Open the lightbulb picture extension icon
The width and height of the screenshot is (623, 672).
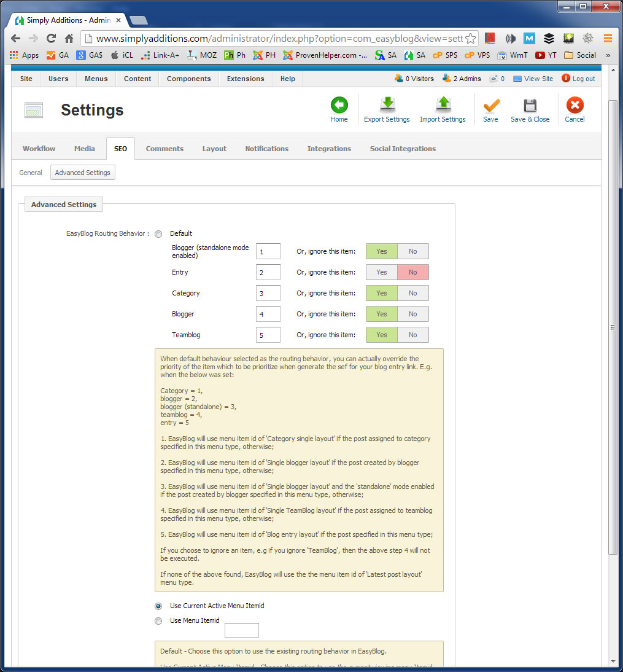click(x=568, y=39)
